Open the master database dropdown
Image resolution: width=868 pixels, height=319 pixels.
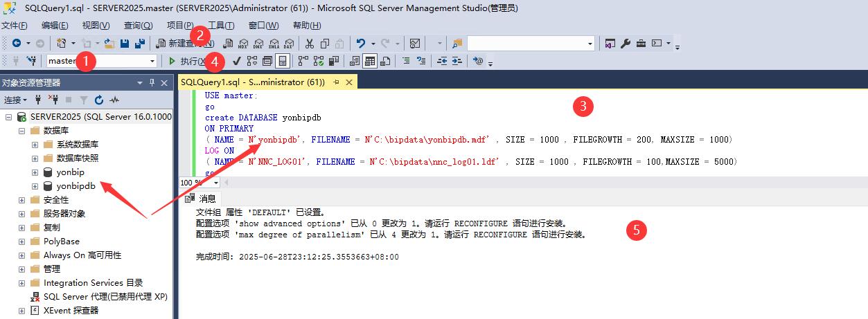[x=152, y=61]
